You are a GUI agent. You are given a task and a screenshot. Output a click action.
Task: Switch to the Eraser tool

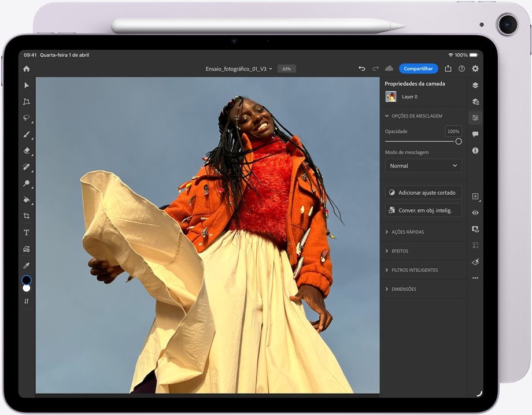(25, 151)
